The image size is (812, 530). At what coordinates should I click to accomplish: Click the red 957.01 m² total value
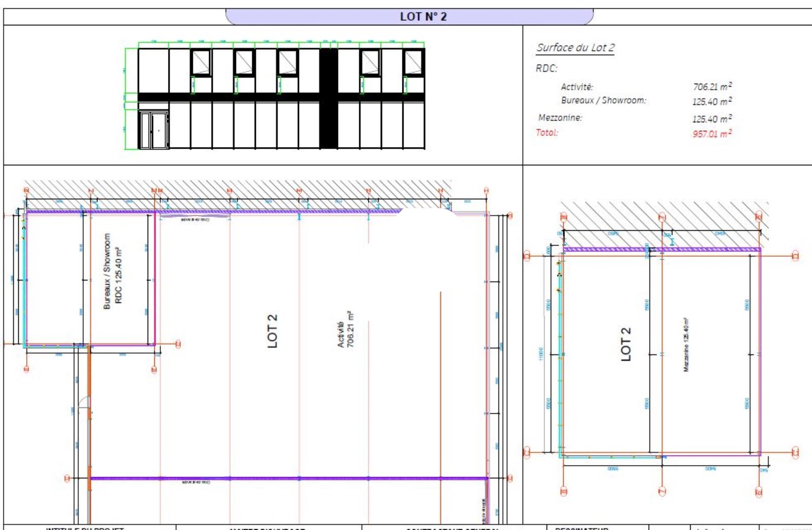712,133
